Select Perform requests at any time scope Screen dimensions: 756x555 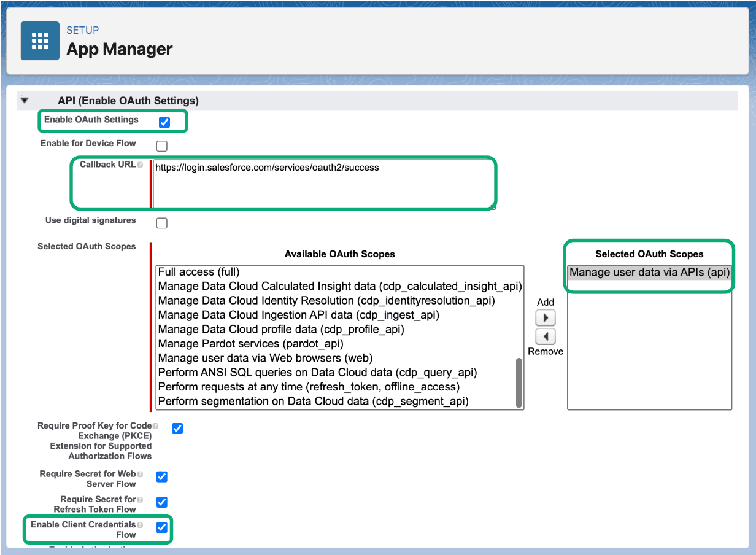tap(309, 387)
